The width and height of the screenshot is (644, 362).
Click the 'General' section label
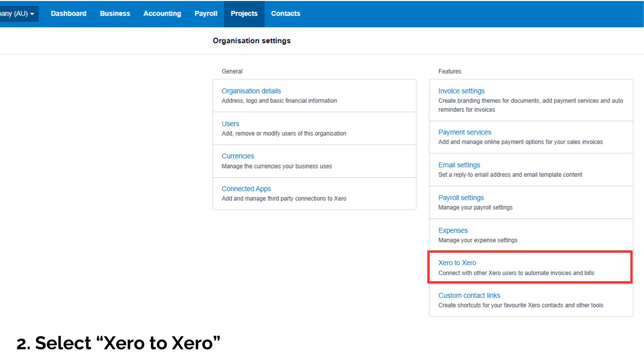[232, 71]
